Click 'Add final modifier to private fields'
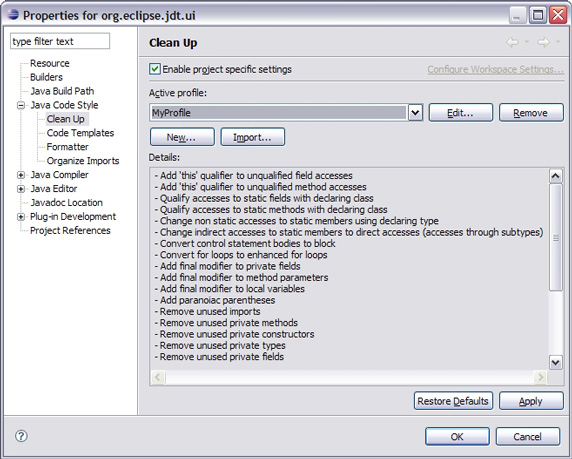This screenshot has width=572, height=459. coord(227,266)
